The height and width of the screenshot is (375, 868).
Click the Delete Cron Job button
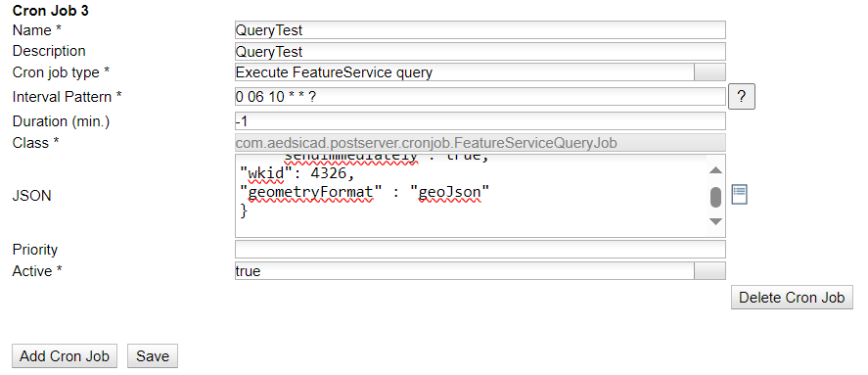pyautogui.click(x=792, y=298)
